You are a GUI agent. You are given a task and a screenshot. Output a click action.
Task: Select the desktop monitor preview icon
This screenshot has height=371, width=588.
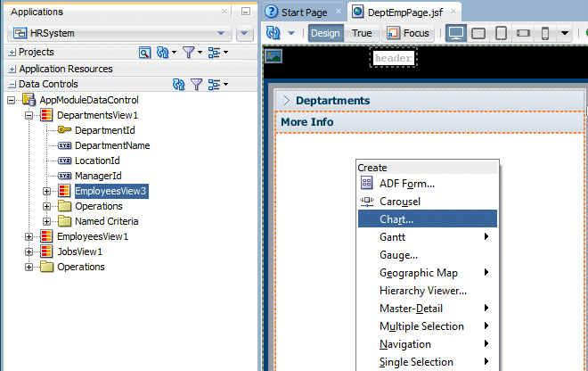[x=455, y=33]
